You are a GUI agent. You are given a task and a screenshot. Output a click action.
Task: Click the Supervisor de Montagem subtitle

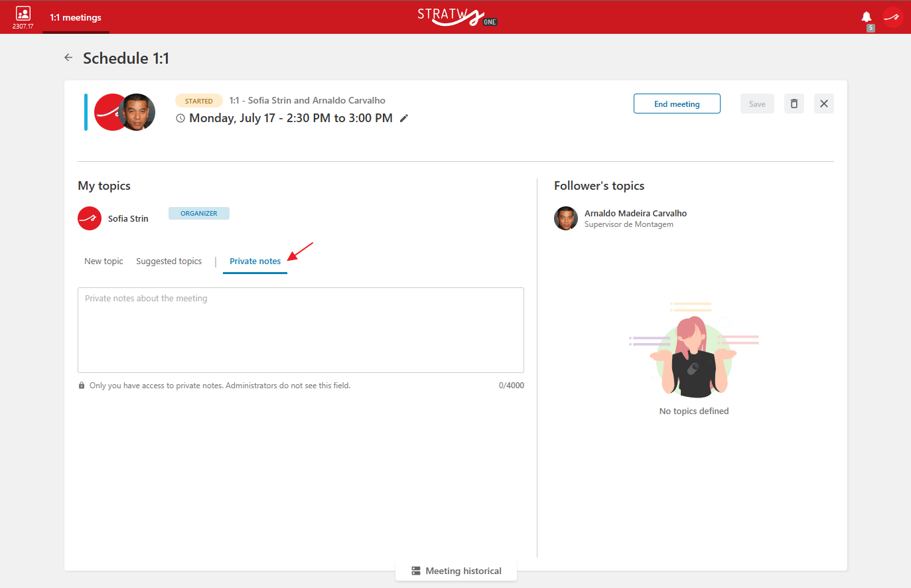pos(629,224)
